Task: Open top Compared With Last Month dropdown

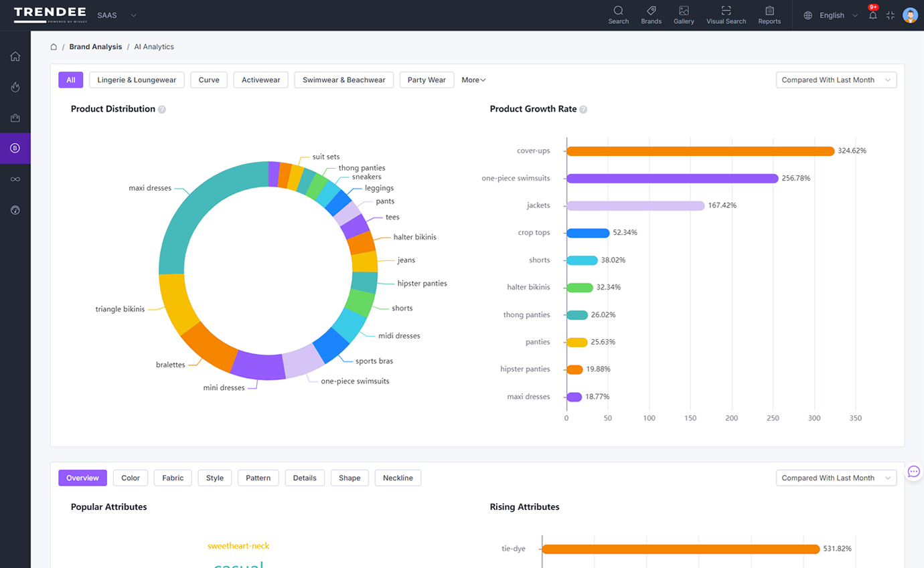Action: pos(836,80)
